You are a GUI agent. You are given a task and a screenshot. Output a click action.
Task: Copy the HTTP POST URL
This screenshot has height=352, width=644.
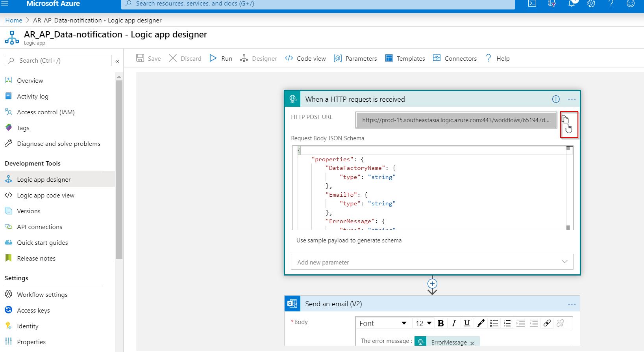[x=565, y=120]
